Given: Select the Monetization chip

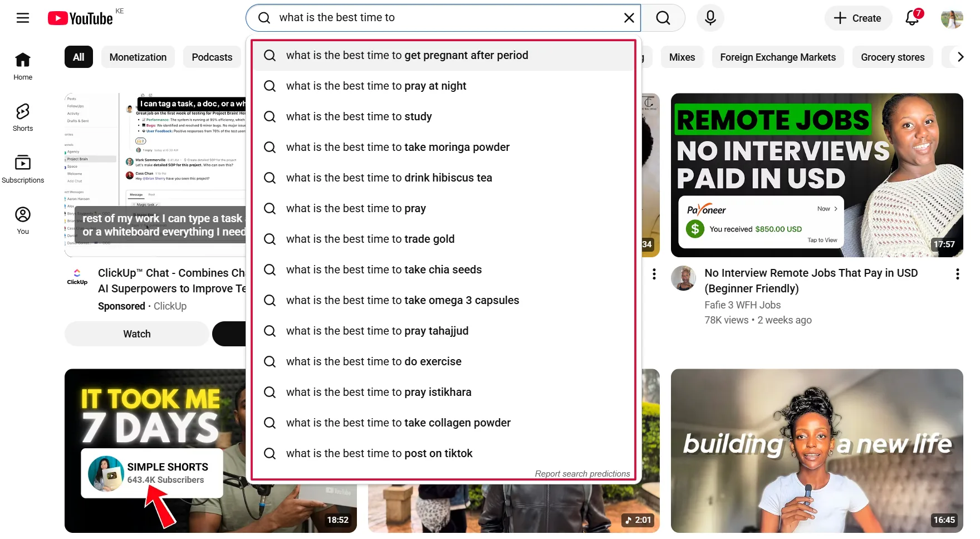Looking at the screenshot, I should 138,57.
